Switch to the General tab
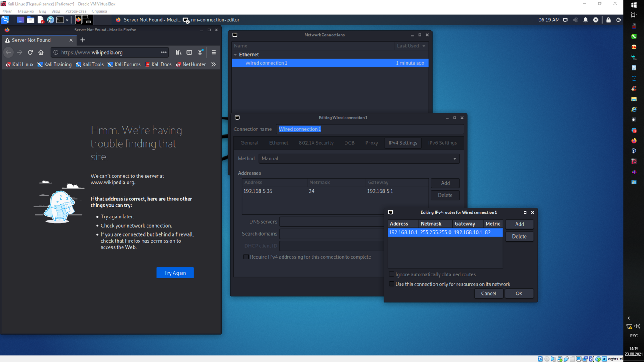The height and width of the screenshot is (362, 644). click(250, 143)
